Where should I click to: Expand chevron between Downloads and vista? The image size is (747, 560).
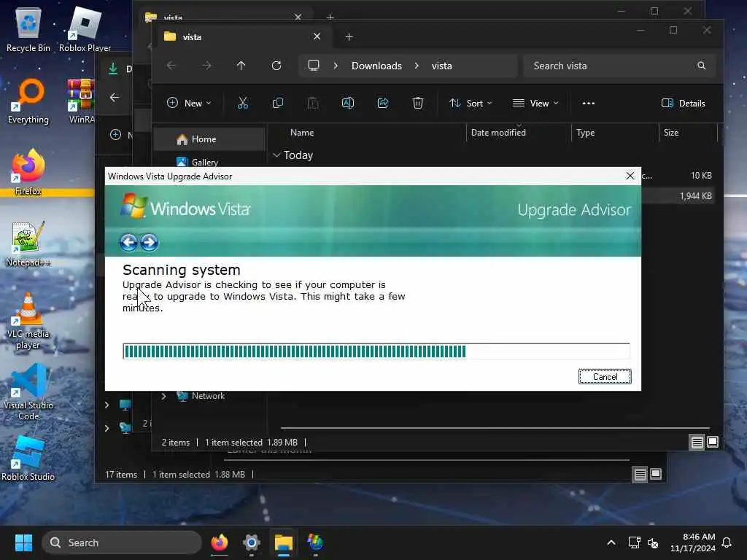click(x=417, y=66)
